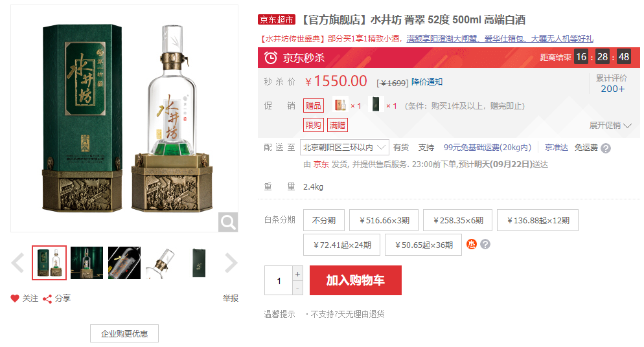Click the magnifier zoom icon on product image

point(228,222)
